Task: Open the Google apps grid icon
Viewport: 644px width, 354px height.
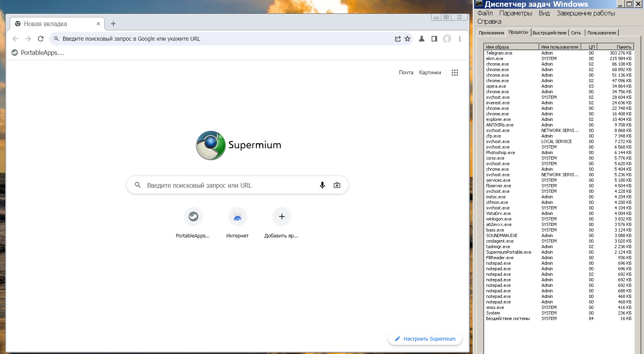Action: 455,73
